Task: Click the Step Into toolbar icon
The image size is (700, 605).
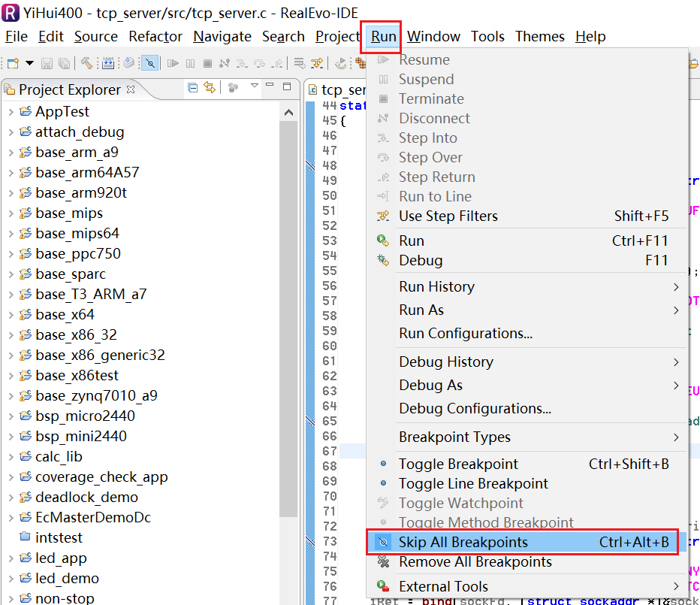Action: click(x=242, y=63)
